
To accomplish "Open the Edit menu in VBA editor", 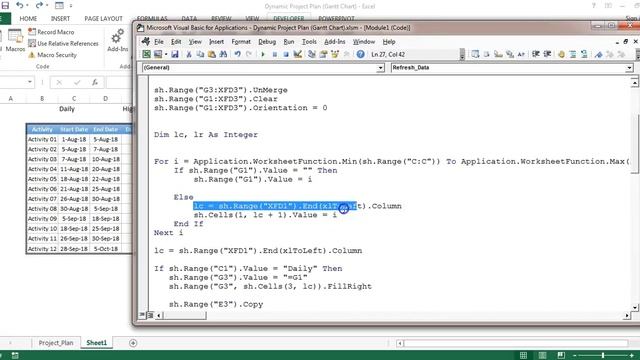I will point(176,42).
